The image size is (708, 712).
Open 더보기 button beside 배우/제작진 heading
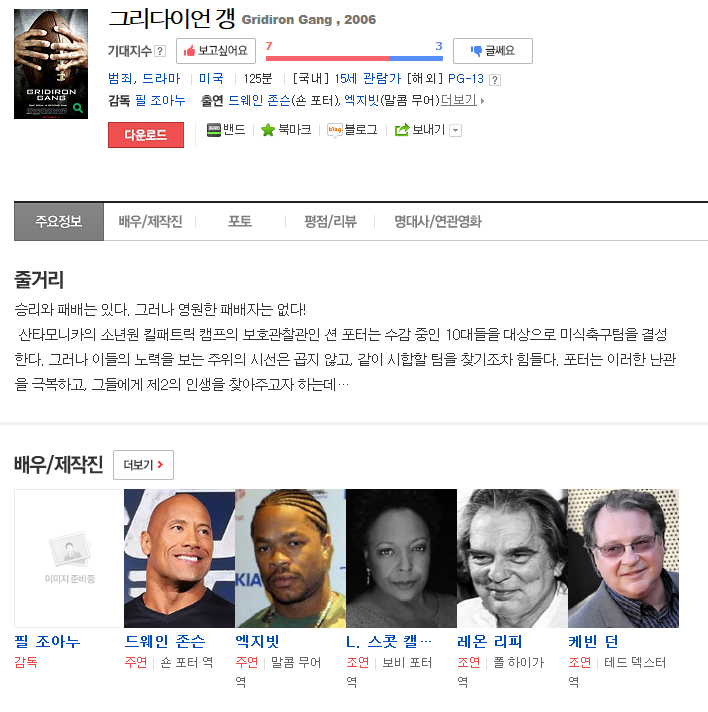144,465
